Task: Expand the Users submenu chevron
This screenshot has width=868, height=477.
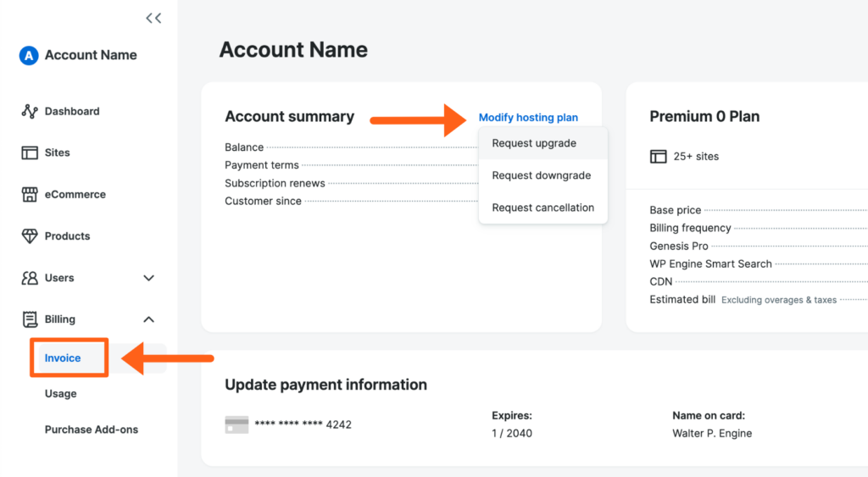Action: pyautogui.click(x=149, y=278)
